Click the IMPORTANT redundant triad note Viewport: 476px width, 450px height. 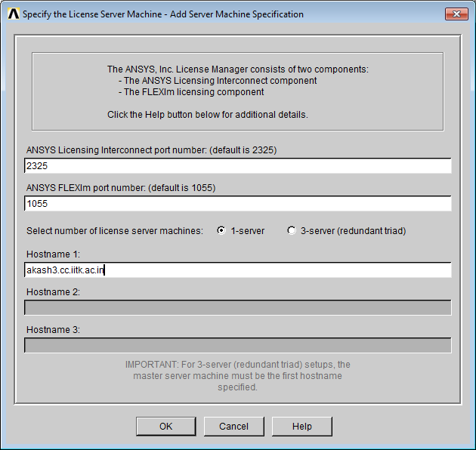[x=237, y=375]
